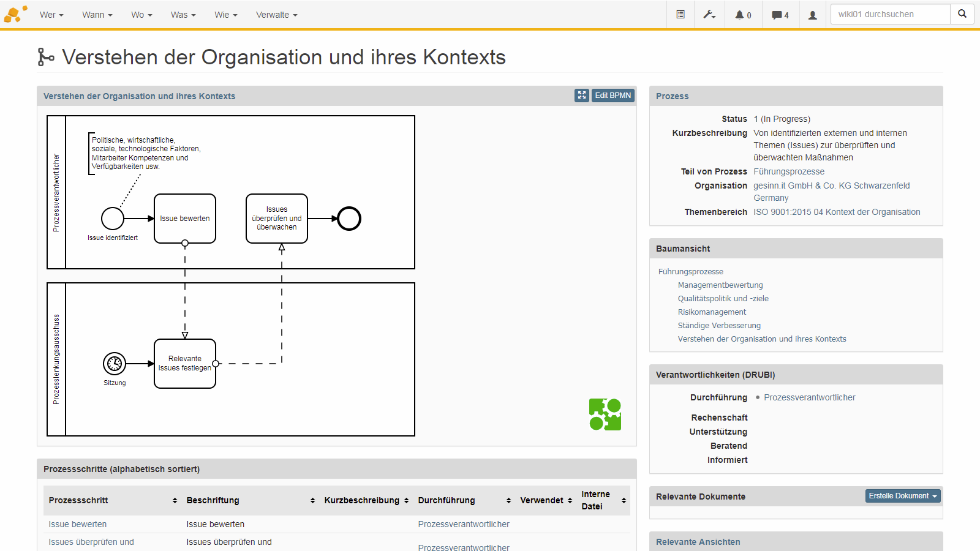Select the Prozesslenkungsausschuss lane label
Viewport: 980px width, 551px height.
click(x=56, y=359)
